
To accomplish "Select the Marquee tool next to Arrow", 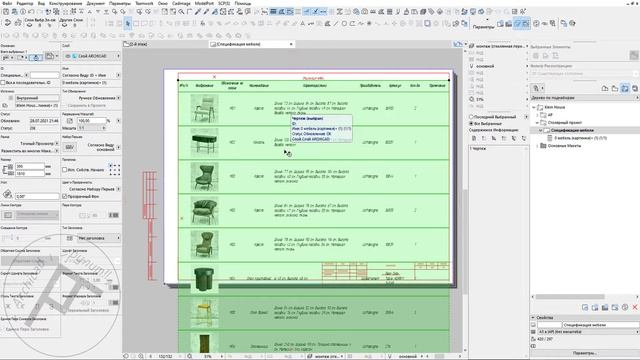I will pyautogui.click(x=137, y=24).
